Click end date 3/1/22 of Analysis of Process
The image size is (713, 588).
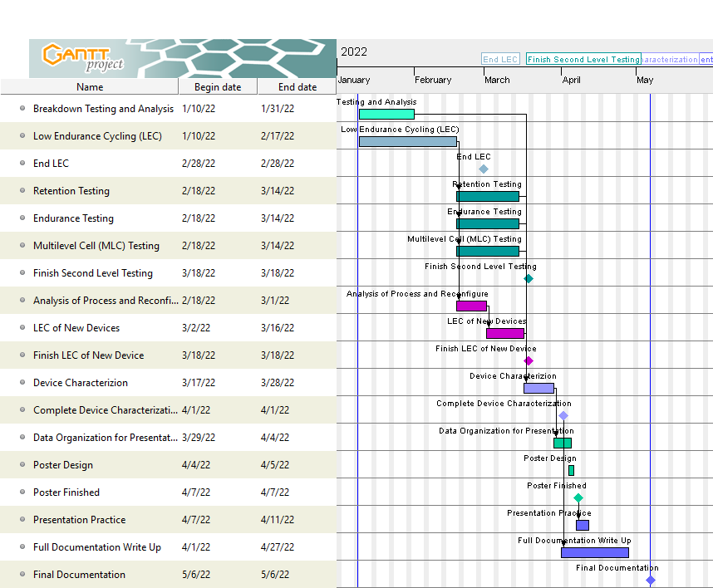275,301
